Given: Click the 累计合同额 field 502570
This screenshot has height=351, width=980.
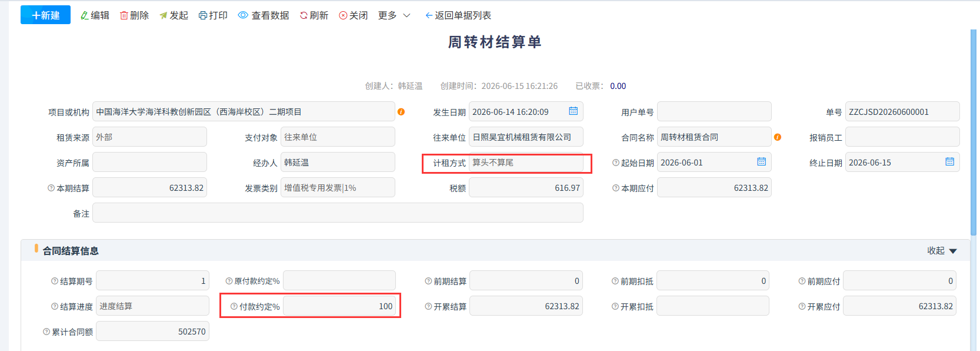Looking at the screenshot, I should (152, 331).
